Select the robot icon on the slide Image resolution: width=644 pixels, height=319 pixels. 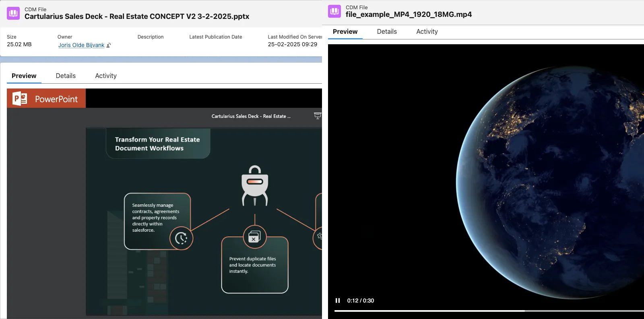(255, 185)
